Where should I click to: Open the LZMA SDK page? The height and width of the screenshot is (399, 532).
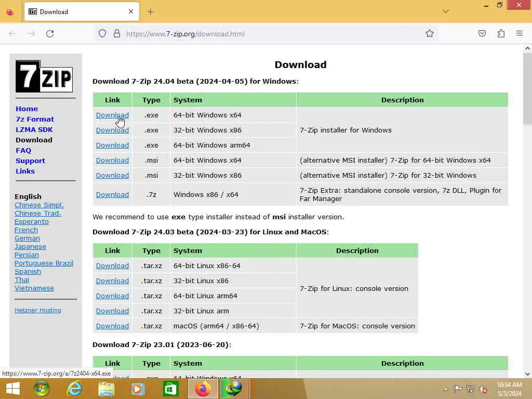[34, 129]
